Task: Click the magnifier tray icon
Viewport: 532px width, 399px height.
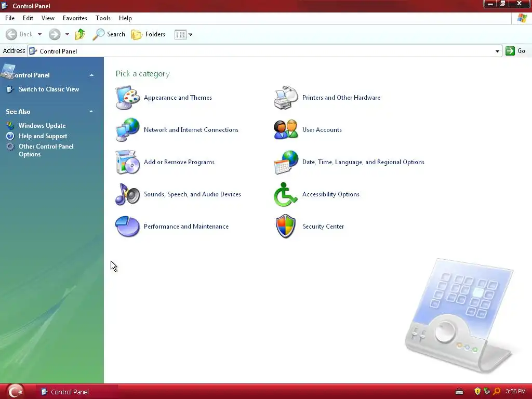Action: click(x=496, y=392)
